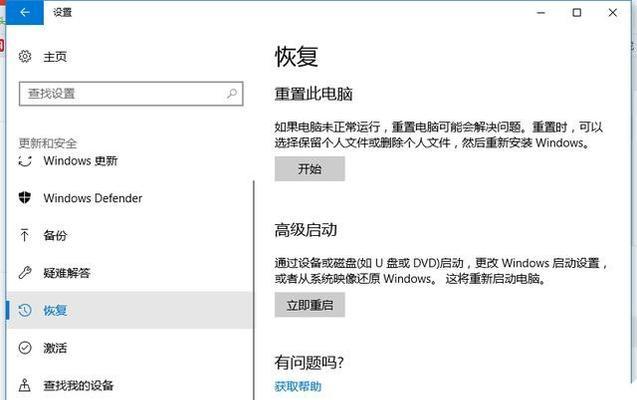Click the 有问题吗? heading

[x=309, y=362]
